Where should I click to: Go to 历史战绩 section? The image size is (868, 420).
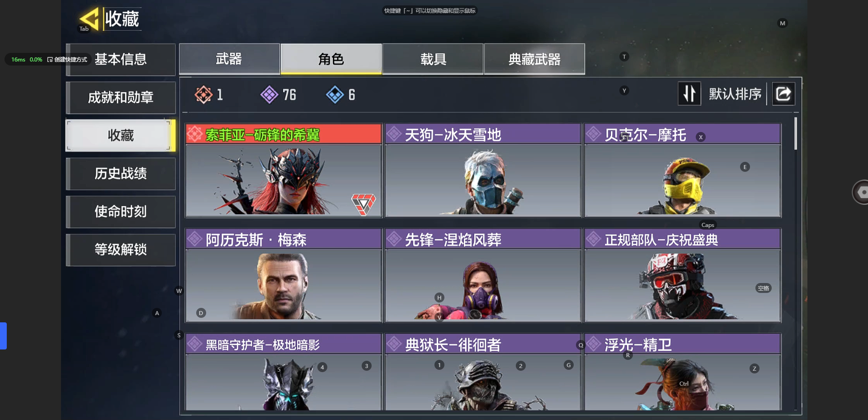pos(121,174)
